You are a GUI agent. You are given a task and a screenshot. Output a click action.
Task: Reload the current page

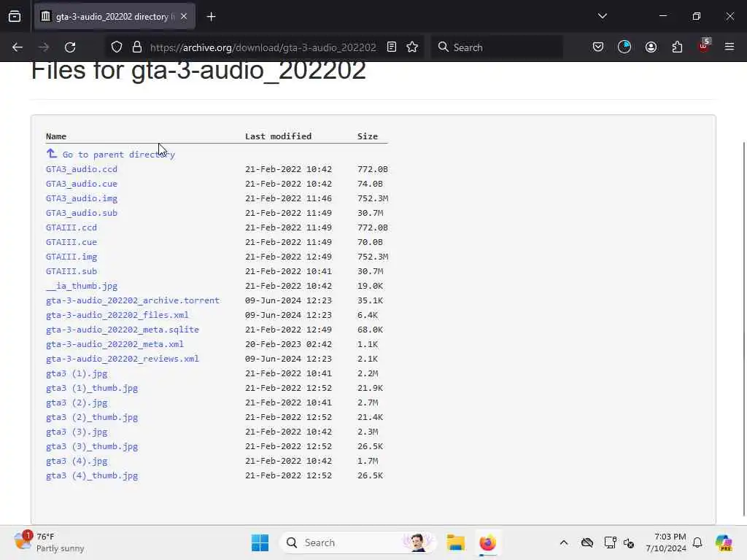(x=70, y=47)
